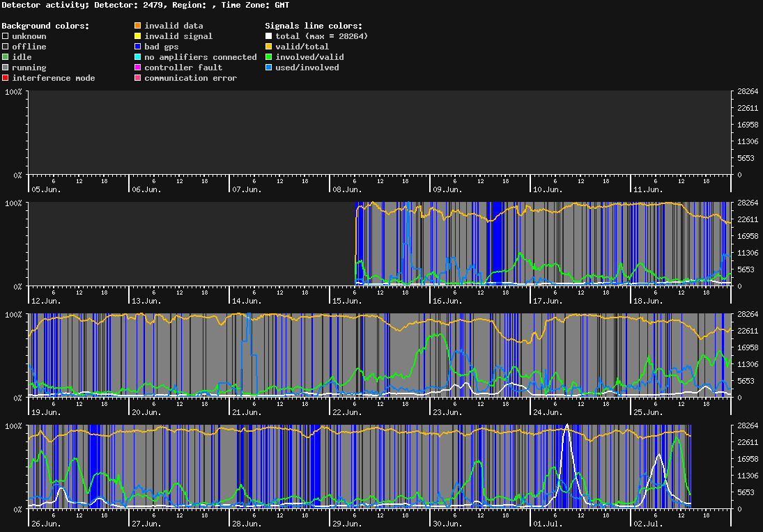Click the gray running legend swatch

click(x=6, y=68)
